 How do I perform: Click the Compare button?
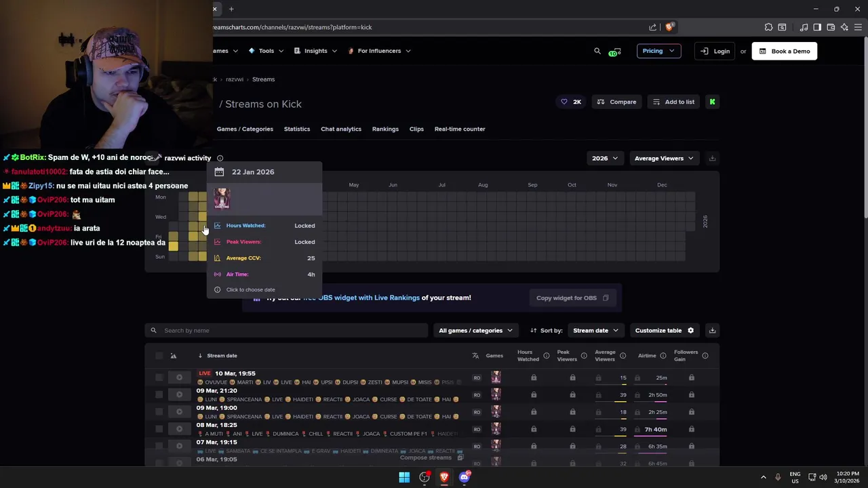point(616,102)
